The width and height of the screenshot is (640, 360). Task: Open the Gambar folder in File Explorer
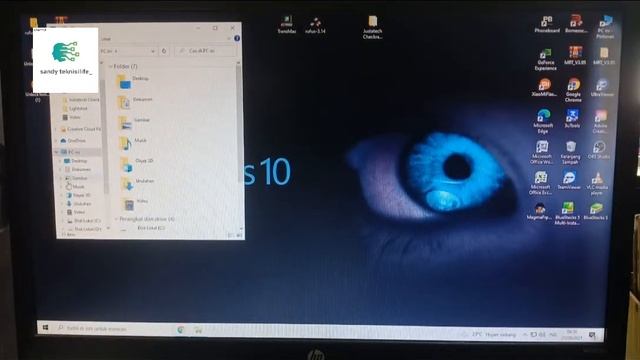point(134,122)
